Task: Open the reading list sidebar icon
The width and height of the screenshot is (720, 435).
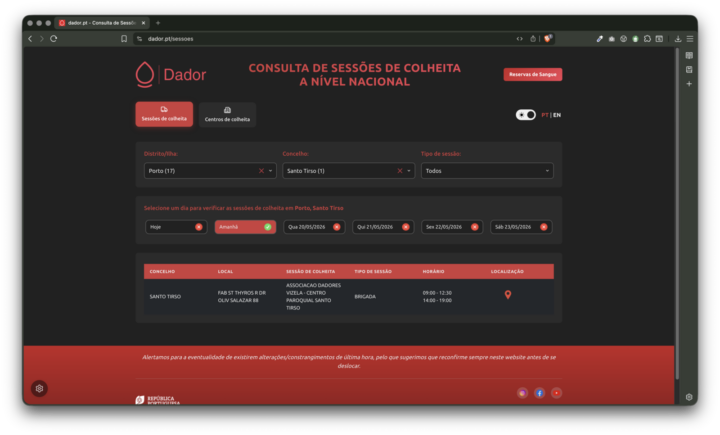Action: coord(689,56)
